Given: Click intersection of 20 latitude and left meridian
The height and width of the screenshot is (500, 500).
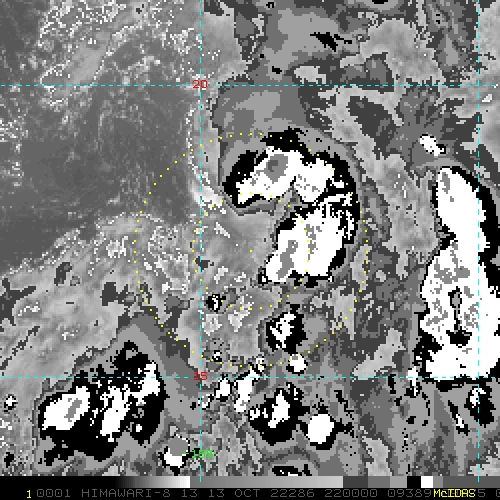Looking at the screenshot, I should [x=201, y=85].
